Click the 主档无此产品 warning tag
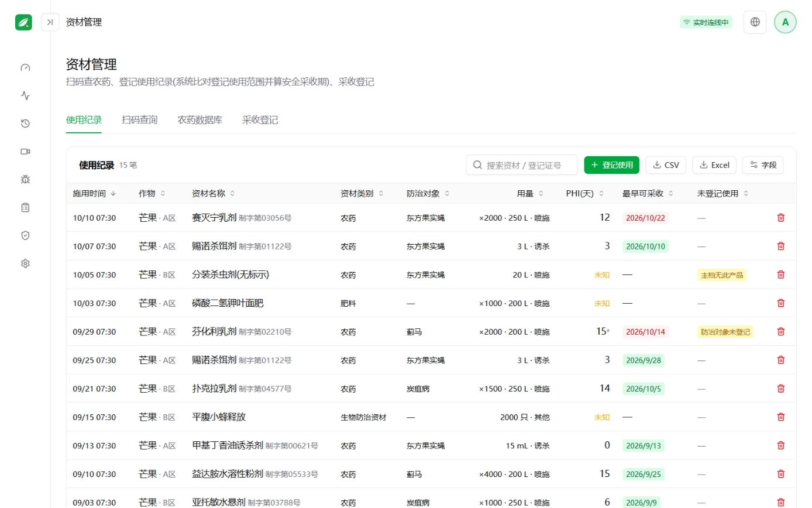The image size is (812, 508). coord(722,274)
